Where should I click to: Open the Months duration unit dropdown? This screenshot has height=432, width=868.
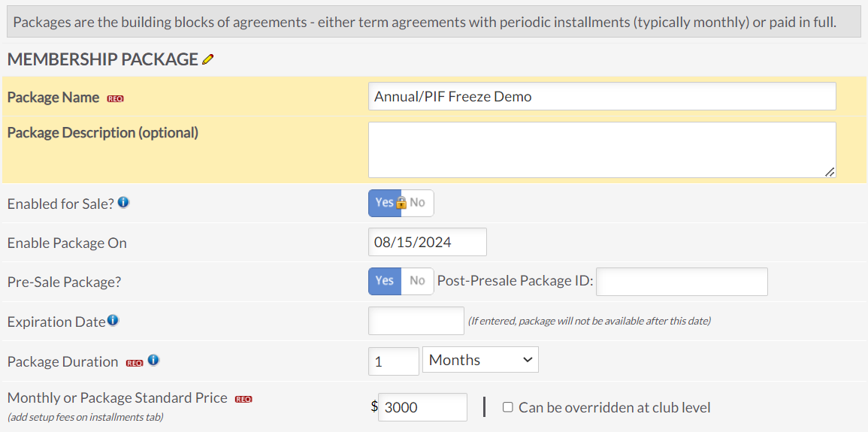pos(480,360)
